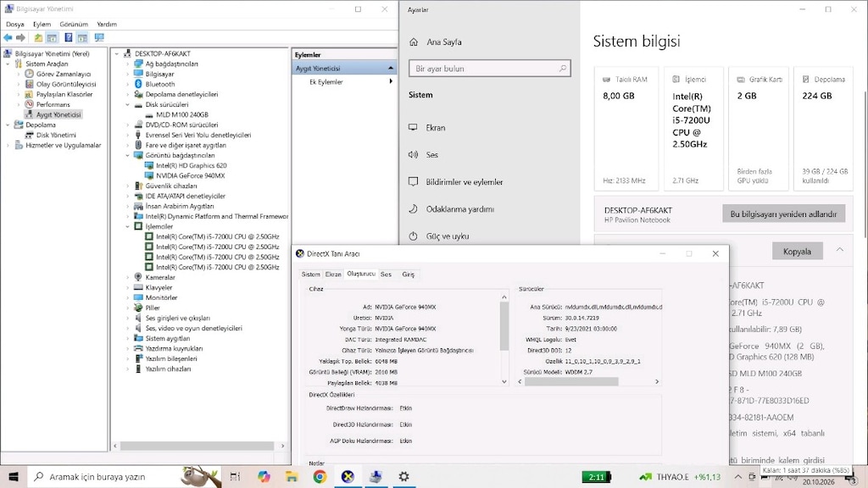Screen dimensions: 868x488
Task: Select the NVIDIA GeForce 940MX device entry
Action: (x=190, y=176)
